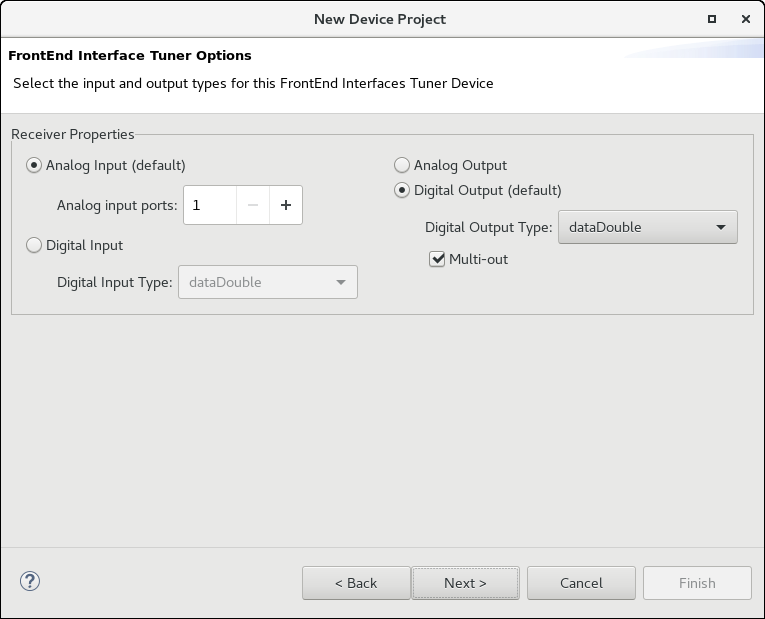Click the Receiver Properties group label

click(72, 134)
